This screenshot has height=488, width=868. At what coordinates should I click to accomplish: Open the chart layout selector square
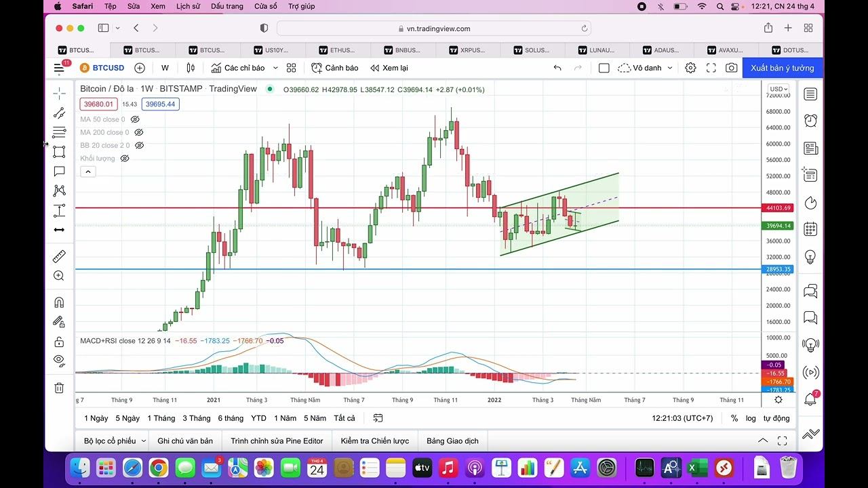pos(604,68)
